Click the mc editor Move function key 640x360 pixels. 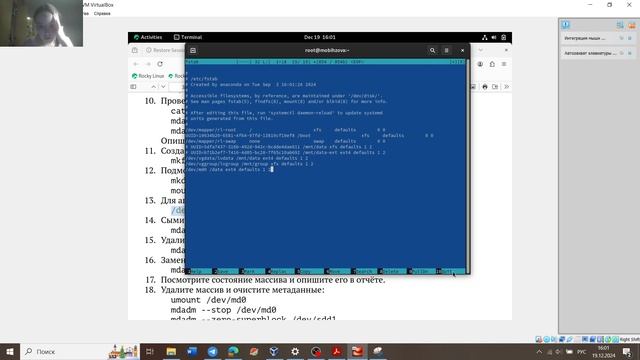pyautogui.click(x=337, y=271)
